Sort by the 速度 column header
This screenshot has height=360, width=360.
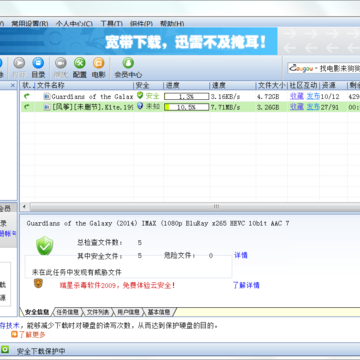click(233, 85)
